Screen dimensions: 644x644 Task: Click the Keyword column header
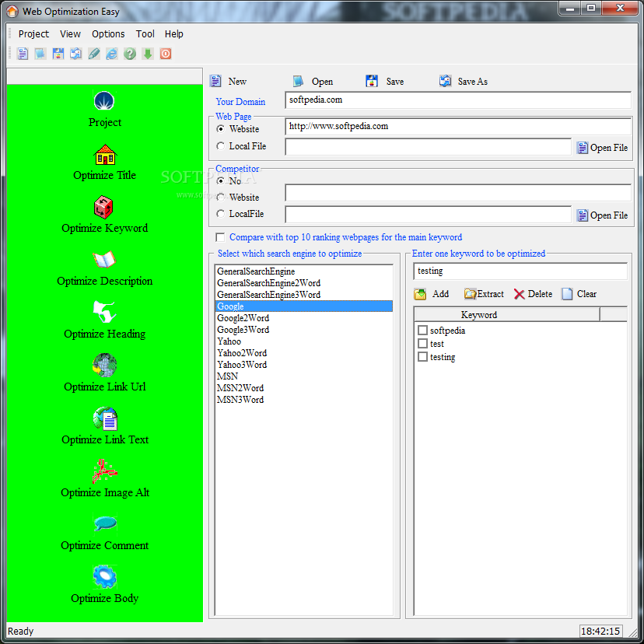(507, 314)
